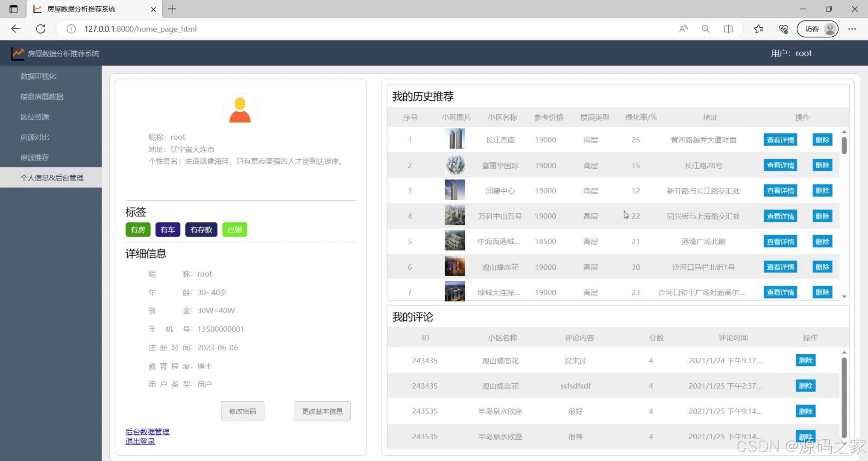Switch to the 房屋数据分析推荐系统 tab

coord(85,9)
